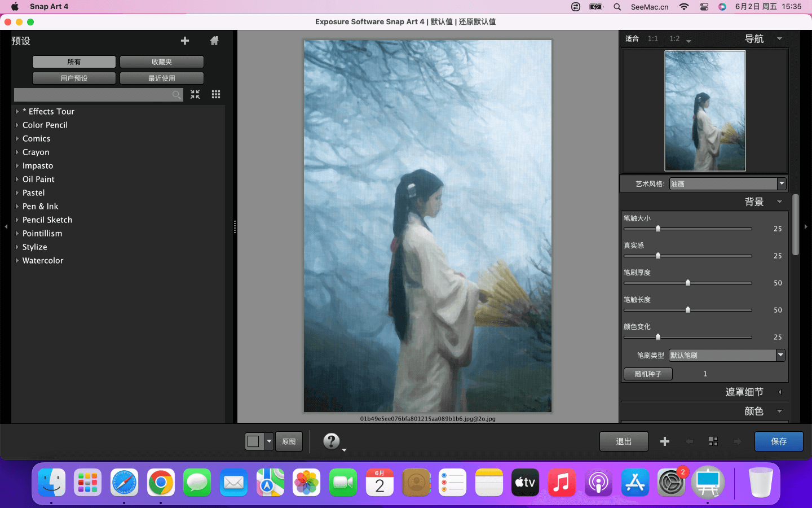This screenshot has height=508, width=812.
Task: Click the add preset plus icon
Action: 185,41
